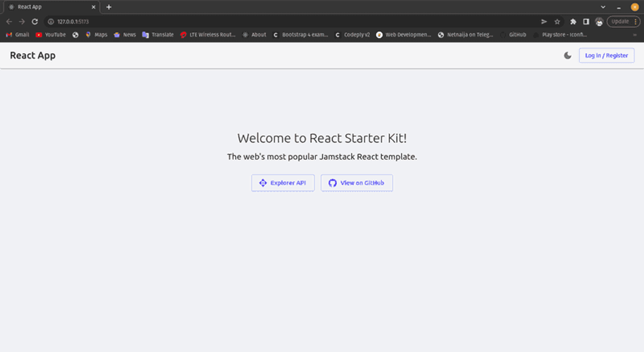
Task: Open the Translate bookmark
Action: tap(158, 35)
